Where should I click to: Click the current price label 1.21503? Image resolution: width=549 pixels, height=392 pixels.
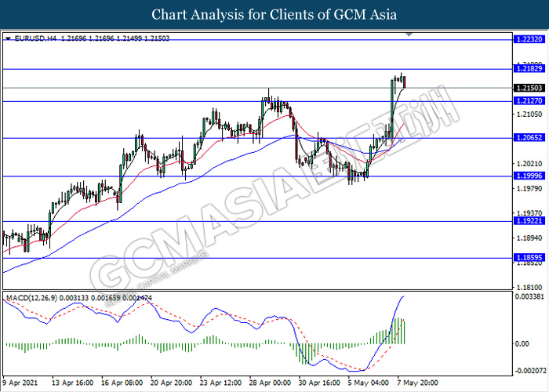click(x=529, y=88)
